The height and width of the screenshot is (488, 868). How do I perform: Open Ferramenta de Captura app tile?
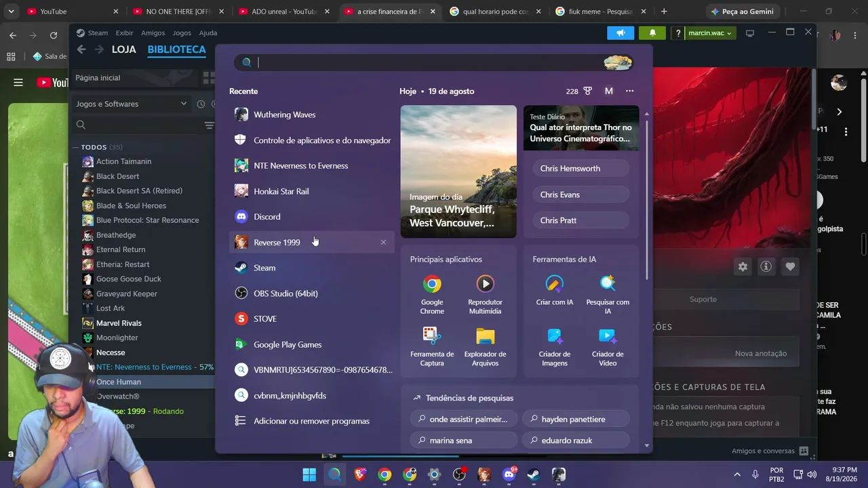432,347
